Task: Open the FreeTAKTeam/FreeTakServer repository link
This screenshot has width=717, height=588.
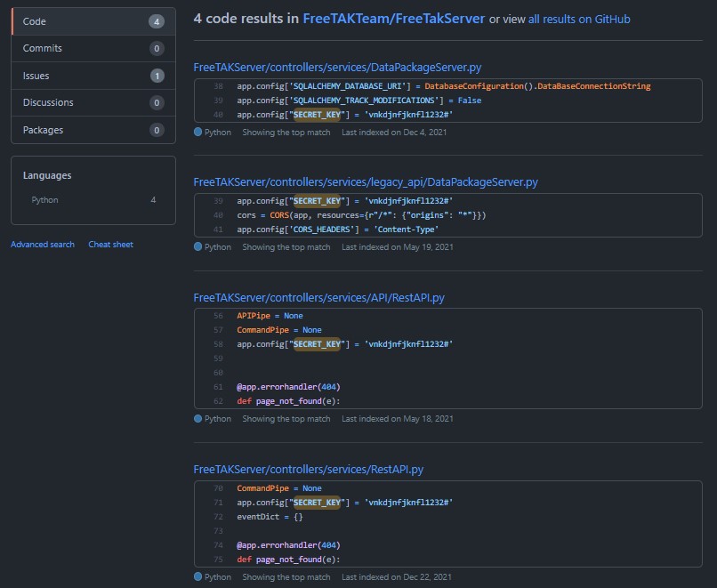Action: [394, 19]
